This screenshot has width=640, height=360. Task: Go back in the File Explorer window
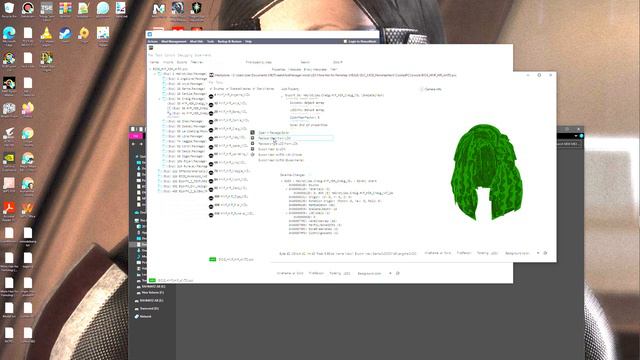pos(133,144)
